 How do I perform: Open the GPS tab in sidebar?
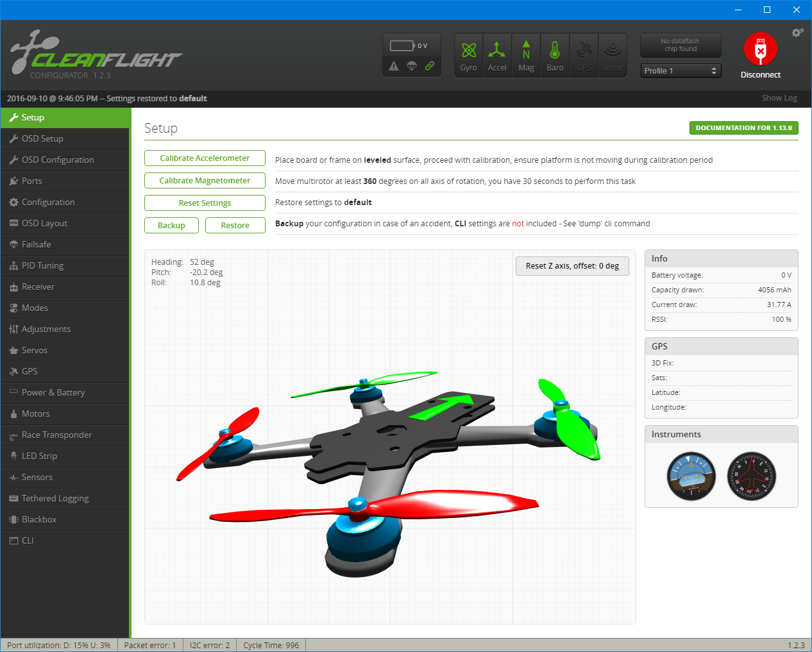coord(65,372)
